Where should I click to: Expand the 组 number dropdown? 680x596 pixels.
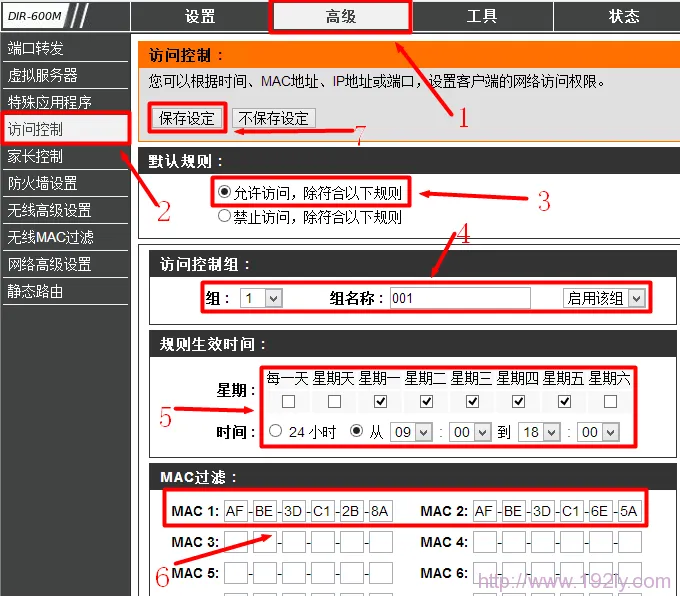click(x=261, y=298)
